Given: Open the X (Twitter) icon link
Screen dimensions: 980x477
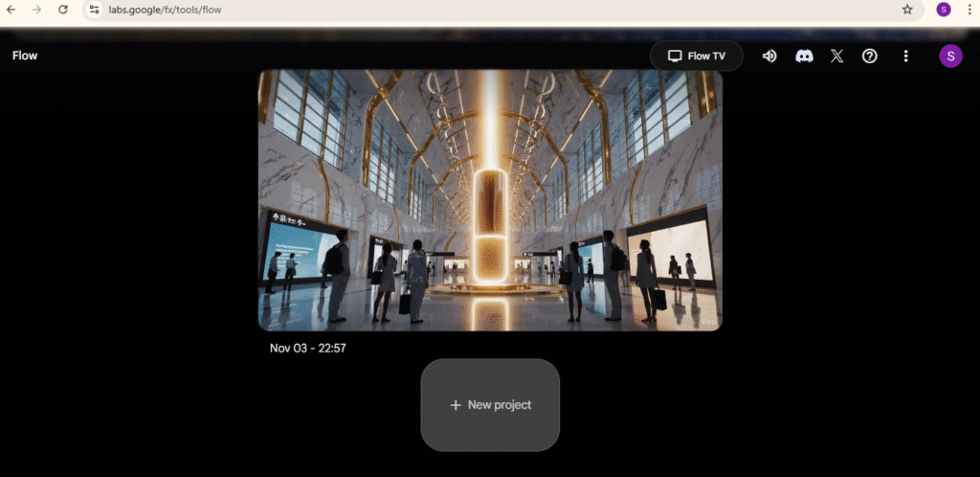Looking at the screenshot, I should click(836, 56).
